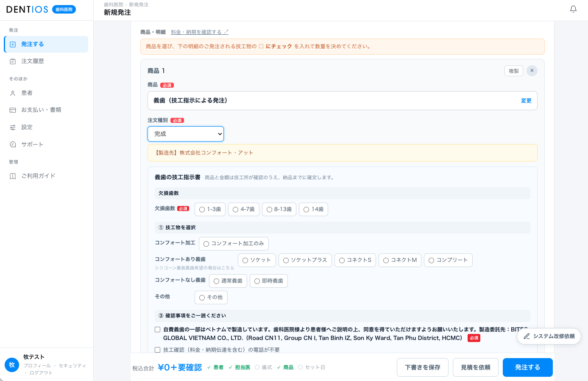Select 1-3歯 for 欠損歯数

click(210, 209)
